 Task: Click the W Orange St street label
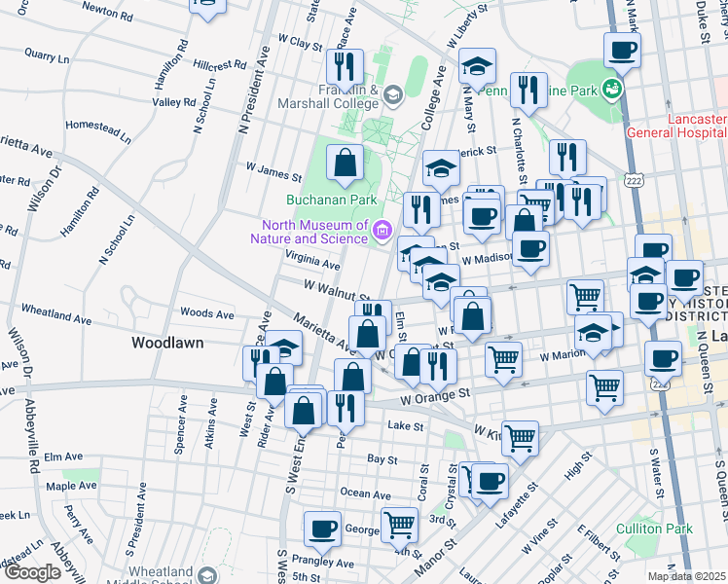pos(435,397)
